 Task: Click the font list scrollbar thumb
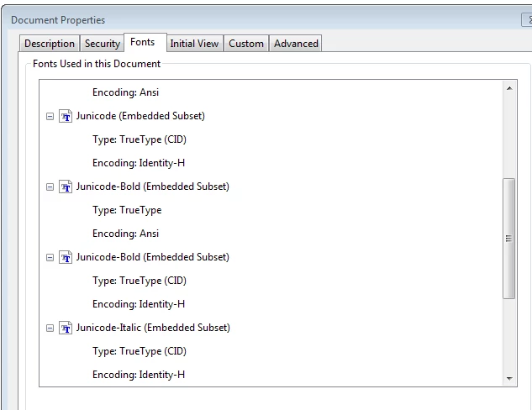[509, 239]
